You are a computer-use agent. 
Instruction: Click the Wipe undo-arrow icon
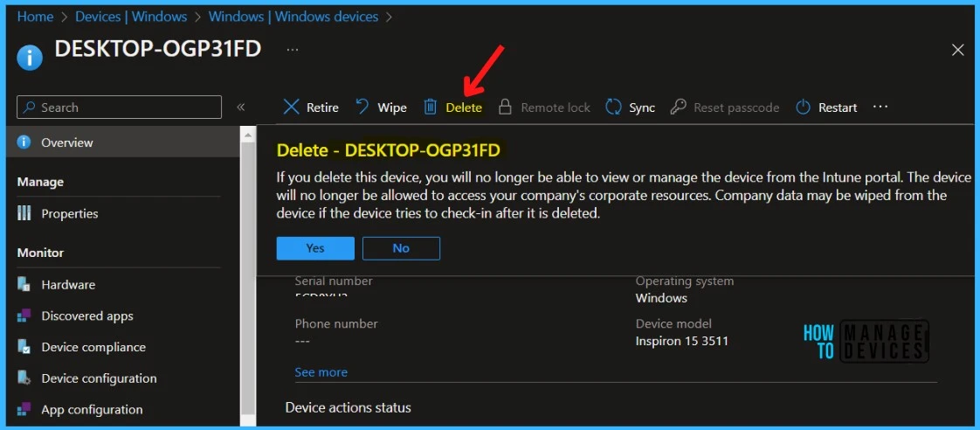tap(362, 107)
